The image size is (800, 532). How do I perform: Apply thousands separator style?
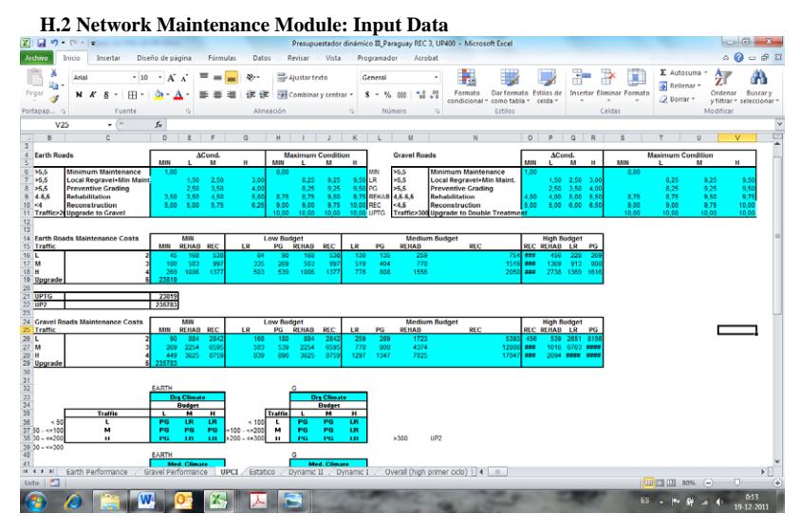point(402,95)
